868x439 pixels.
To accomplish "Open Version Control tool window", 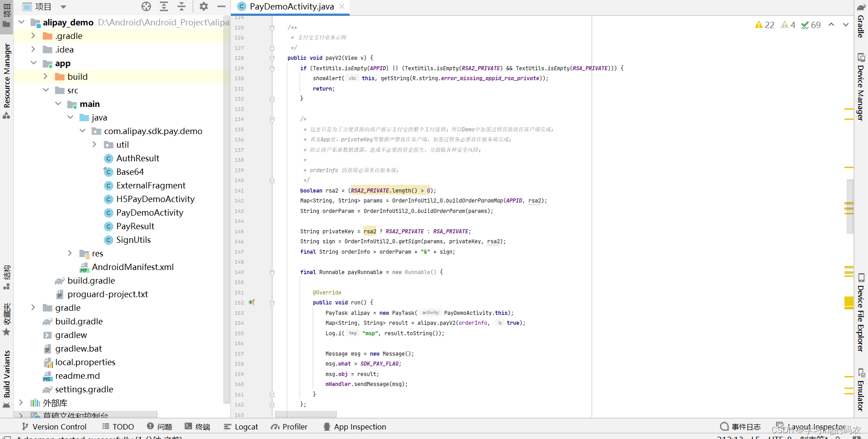I will click(x=54, y=426).
